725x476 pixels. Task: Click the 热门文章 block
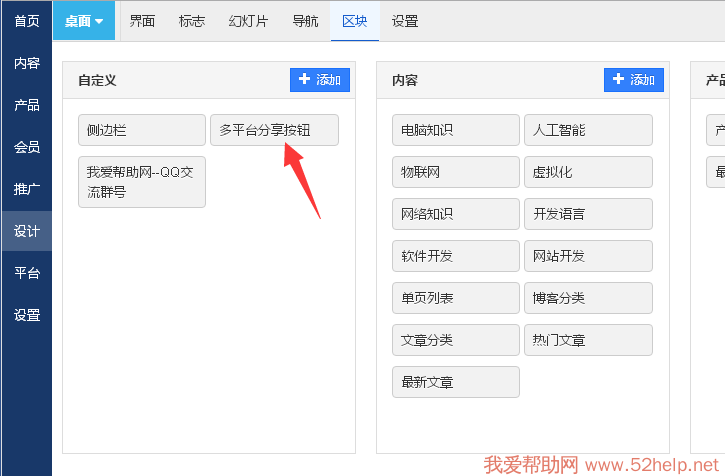point(588,340)
